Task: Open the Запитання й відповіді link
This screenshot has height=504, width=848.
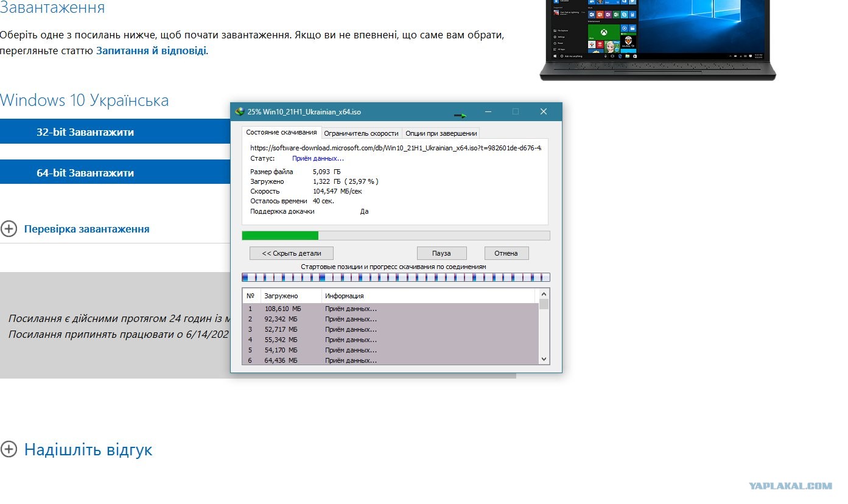Action: tap(151, 51)
